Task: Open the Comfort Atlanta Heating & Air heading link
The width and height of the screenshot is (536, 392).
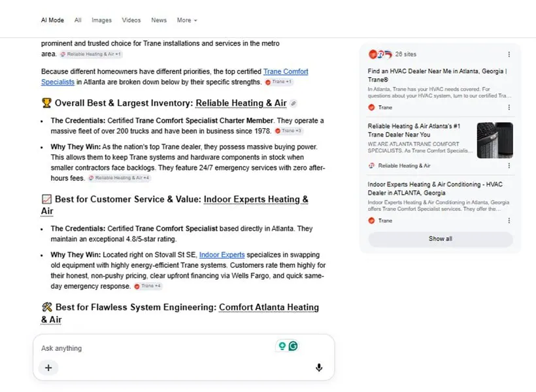Action: 269,307
